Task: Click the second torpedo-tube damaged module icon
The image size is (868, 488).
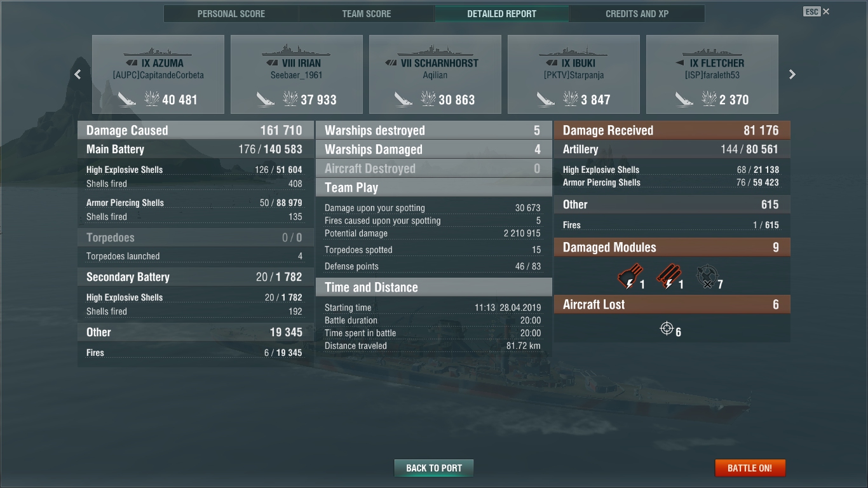Action: click(x=668, y=277)
